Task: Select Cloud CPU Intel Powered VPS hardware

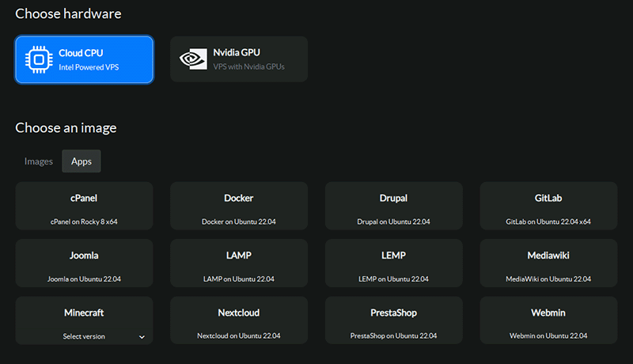Action: tap(84, 59)
